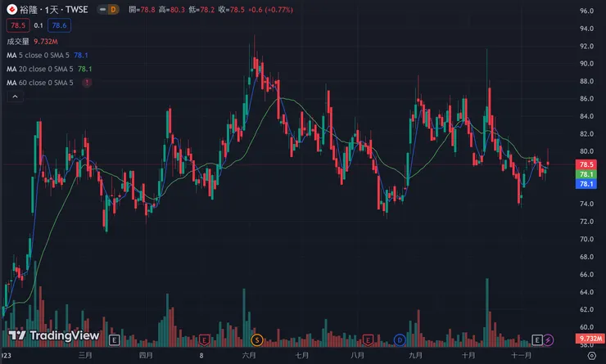The height and width of the screenshot is (364, 606).
Task: Click the red 78.5 sell price button
Action: point(18,25)
